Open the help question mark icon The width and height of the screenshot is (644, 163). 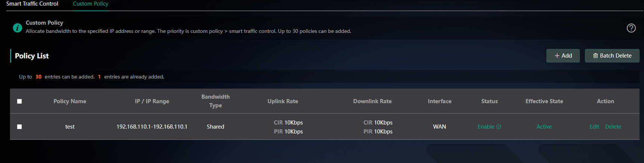click(631, 28)
